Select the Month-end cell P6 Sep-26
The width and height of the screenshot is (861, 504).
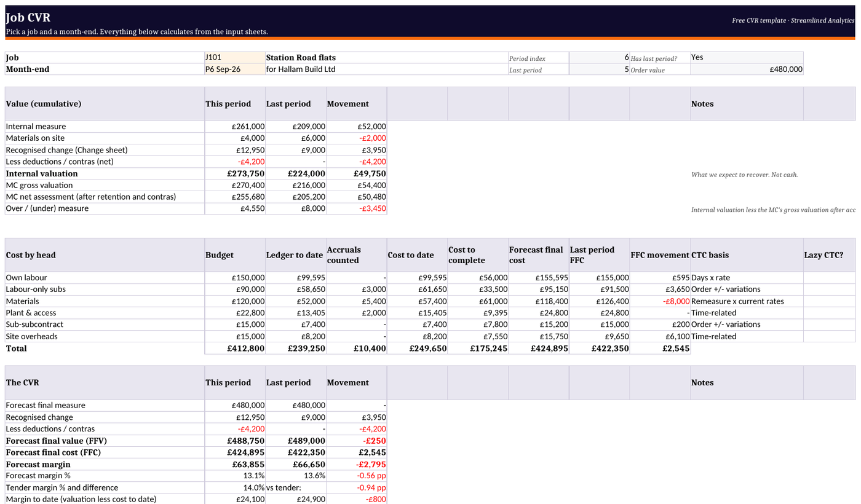coord(234,69)
